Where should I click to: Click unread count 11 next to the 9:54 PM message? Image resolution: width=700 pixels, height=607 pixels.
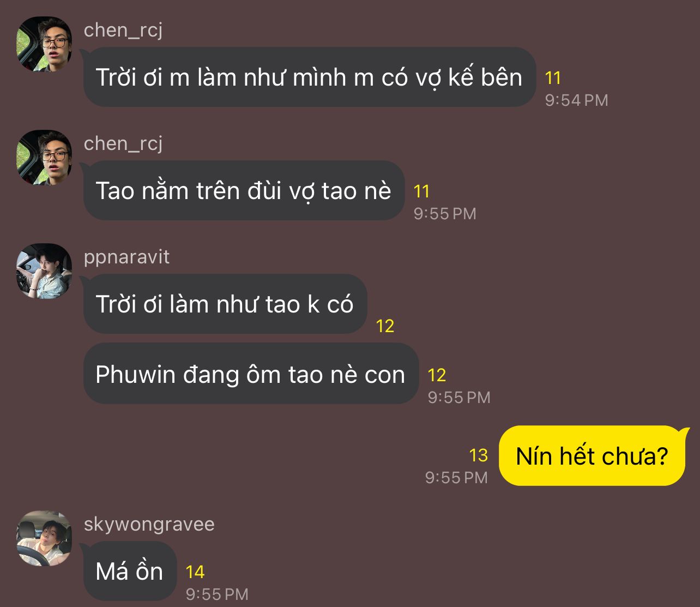553,78
